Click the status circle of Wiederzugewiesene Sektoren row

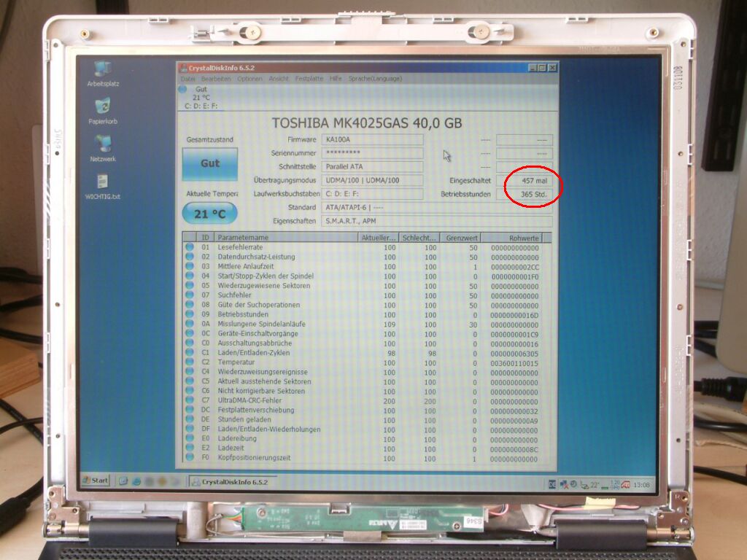click(x=190, y=286)
